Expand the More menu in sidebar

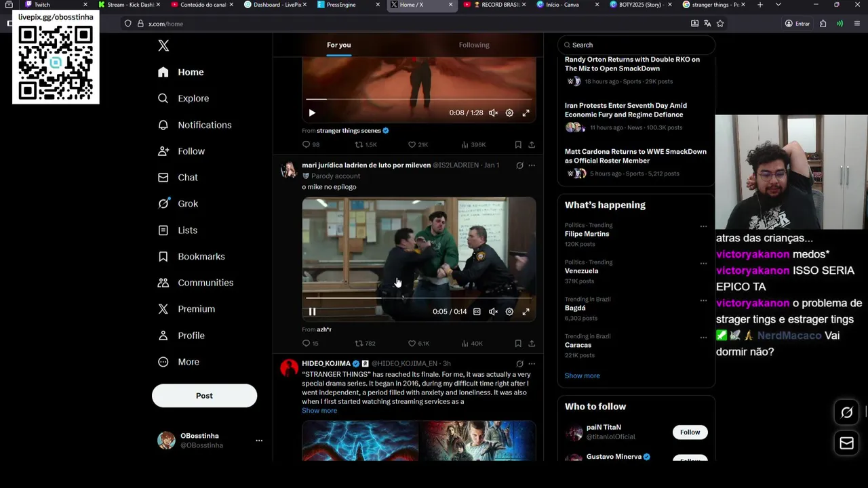[178, 362]
